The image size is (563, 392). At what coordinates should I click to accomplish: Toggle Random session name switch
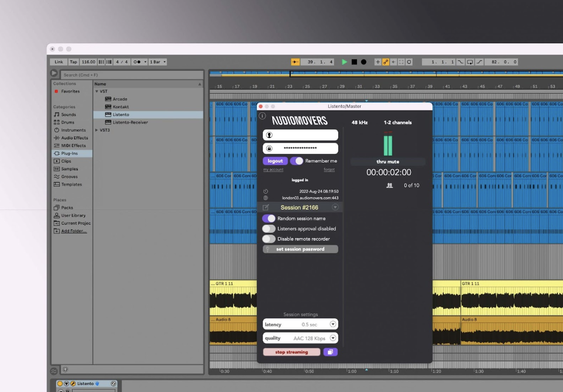point(269,218)
